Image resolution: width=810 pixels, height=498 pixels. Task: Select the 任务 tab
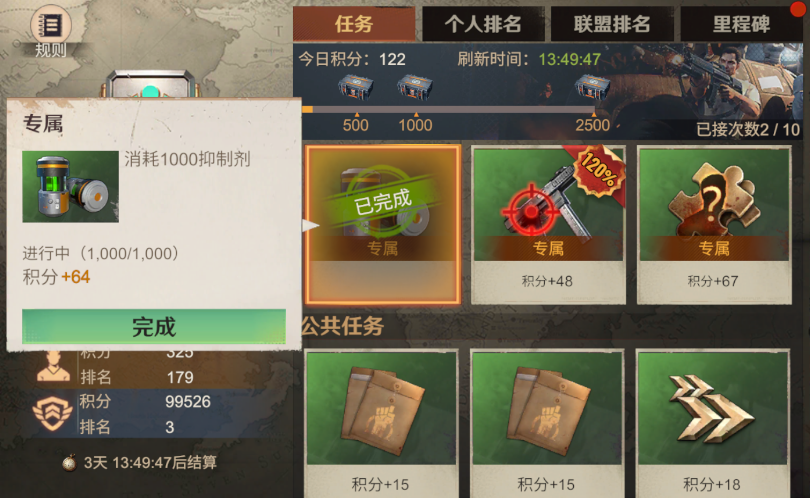(x=354, y=24)
